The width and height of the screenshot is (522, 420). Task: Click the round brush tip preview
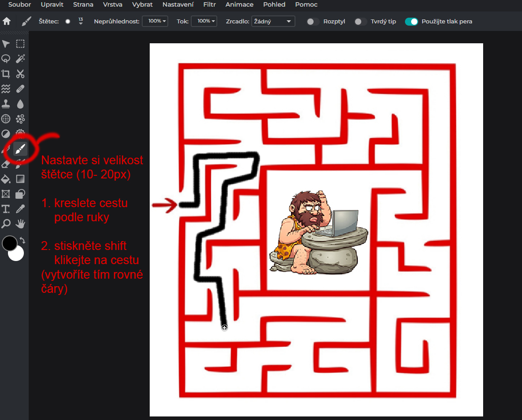[x=68, y=21]
